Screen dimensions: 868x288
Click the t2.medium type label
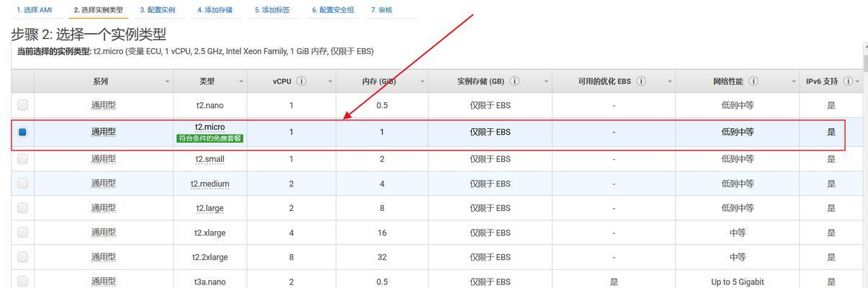[x=210, y=184]
